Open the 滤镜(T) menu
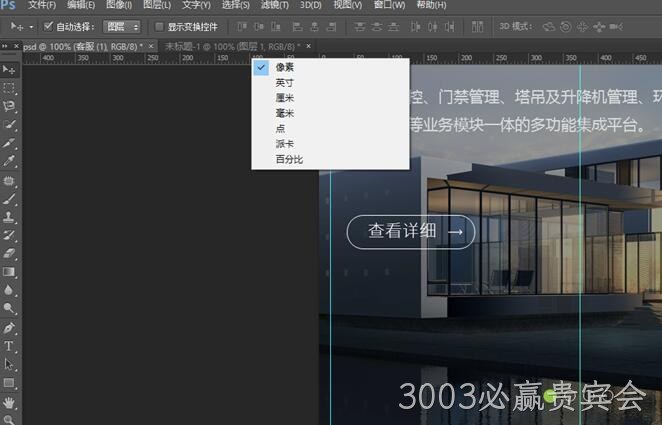The image size is (662, 425). tap(275, 5)
